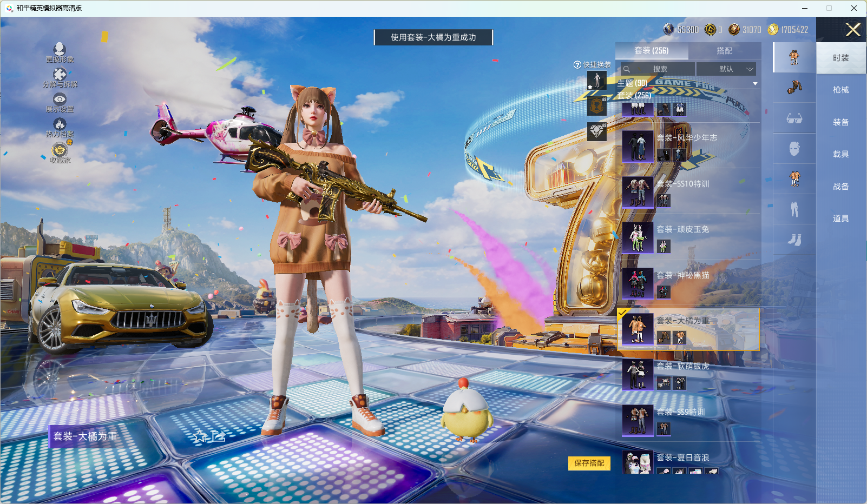Open the 道具 items menu

pos(841,218)
